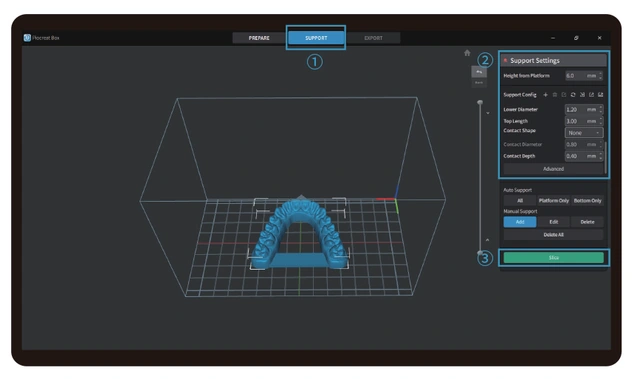Click the undo arrow button
This screenshot has height=379, width=640.
click(479, 72)
